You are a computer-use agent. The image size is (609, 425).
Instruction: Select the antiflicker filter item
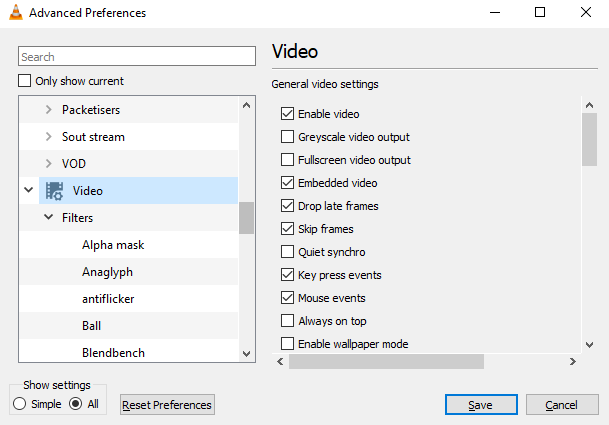(x=108, y=299)
